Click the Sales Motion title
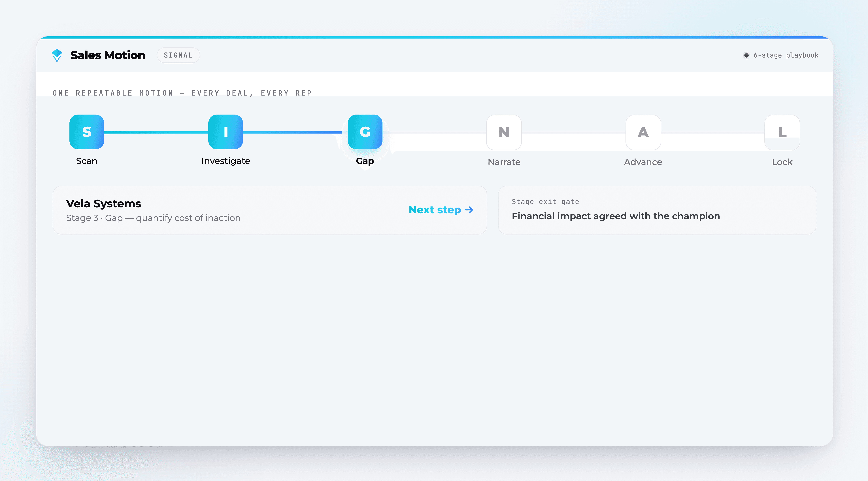Image resolution: width=868 pixels, height=481 pixels. [108, 55]
